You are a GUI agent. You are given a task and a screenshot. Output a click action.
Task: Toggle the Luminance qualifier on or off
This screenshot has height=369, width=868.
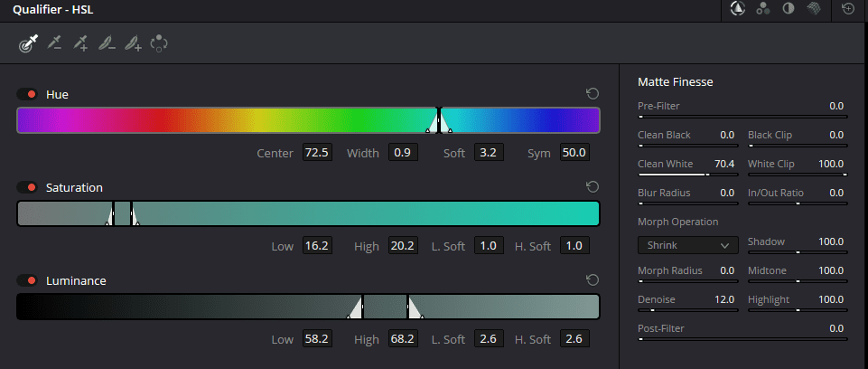tap(26, 280)
